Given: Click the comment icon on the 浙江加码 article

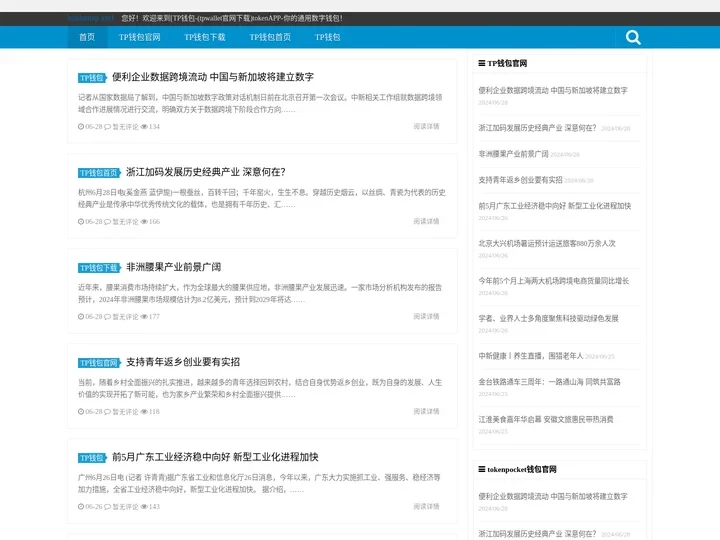Looking at the screenshot, I should pyautogui.click(x=107, y=222).
